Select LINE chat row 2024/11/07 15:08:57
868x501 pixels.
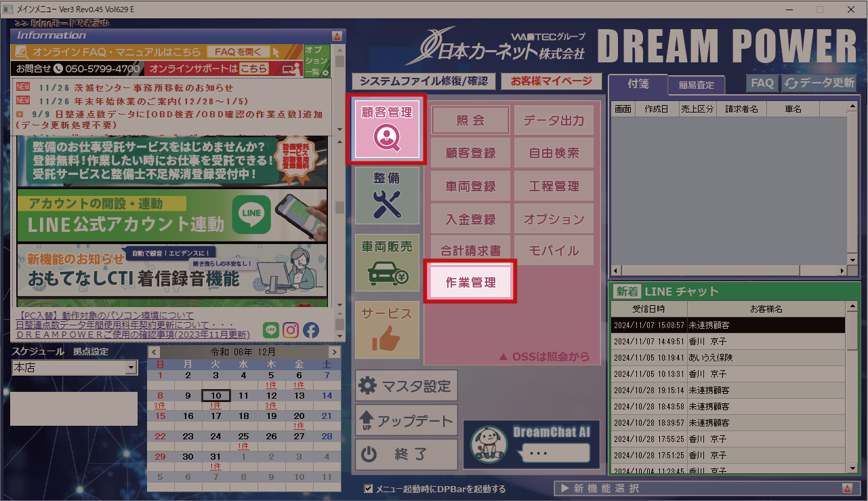click(x=728, y=325)
